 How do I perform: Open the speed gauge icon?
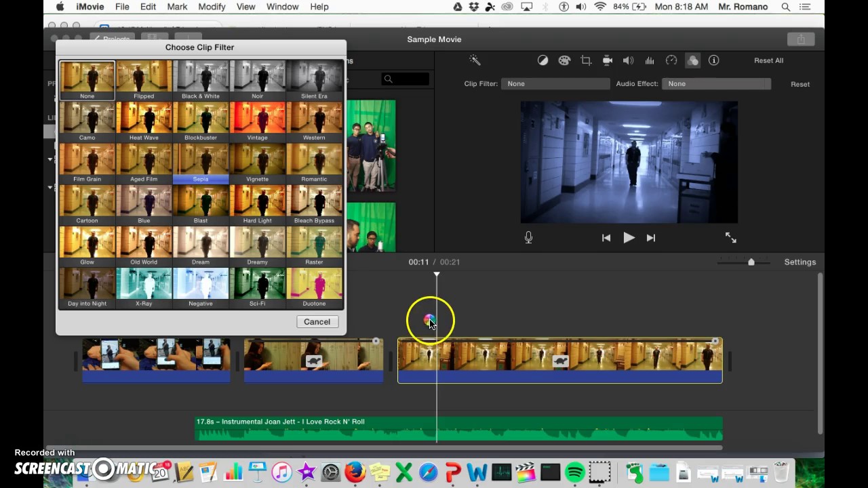[671, 60]
